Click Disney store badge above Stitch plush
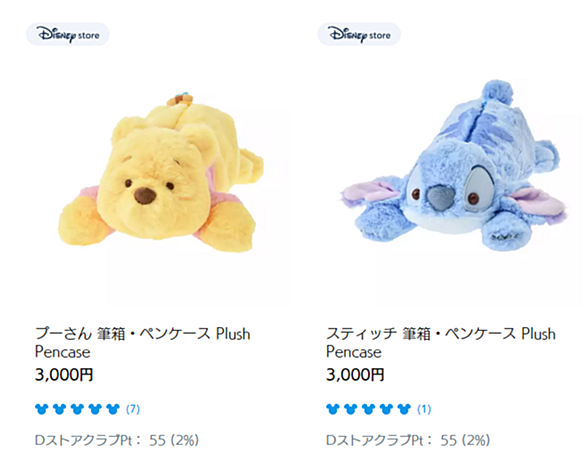Image resolution: width=586 pixels, height=459 pixels. pos(359,34)
